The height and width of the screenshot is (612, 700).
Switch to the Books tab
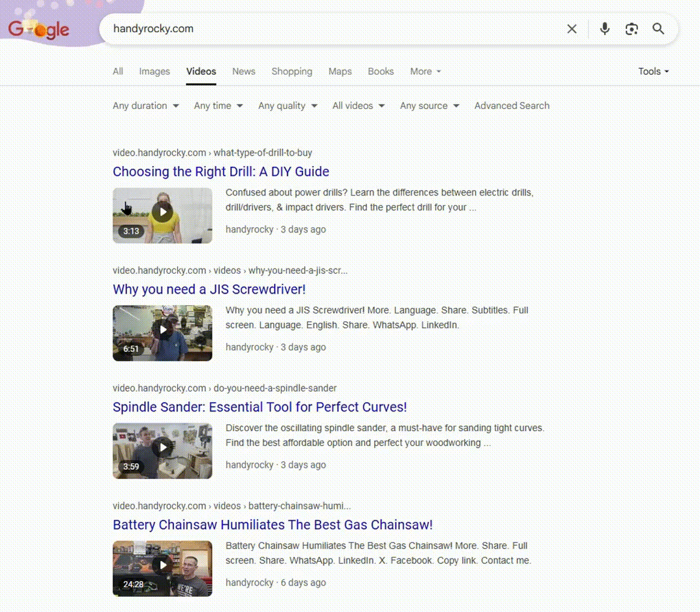[381, 72]
